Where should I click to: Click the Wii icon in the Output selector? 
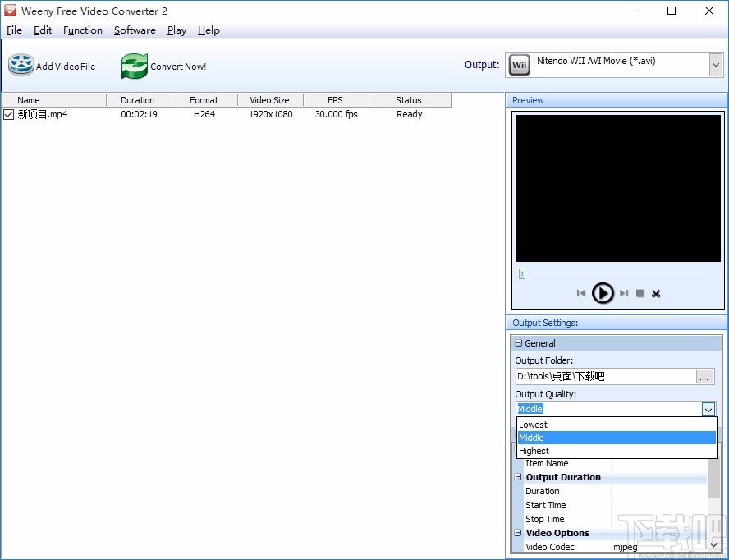coord(519,64)
